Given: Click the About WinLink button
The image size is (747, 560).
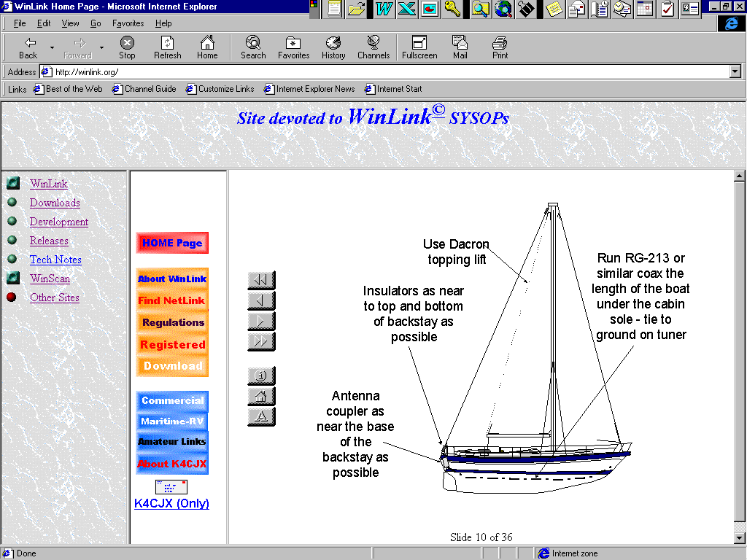Looking at the screenshot, I should click(172, 279).
